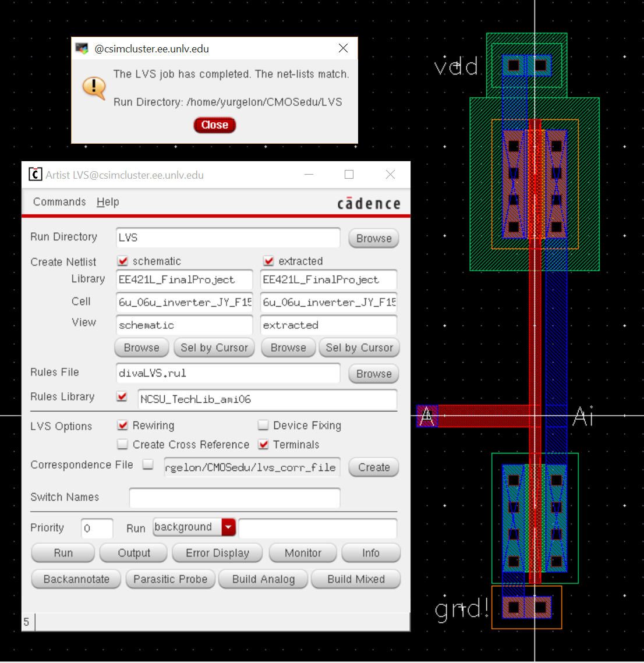The height and width of the screenshot is (663, 644).
Task: Click the Output button
Action: point(133,553)
